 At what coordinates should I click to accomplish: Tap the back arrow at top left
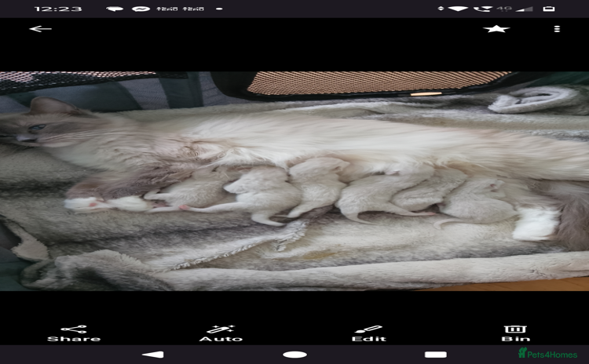40,29
